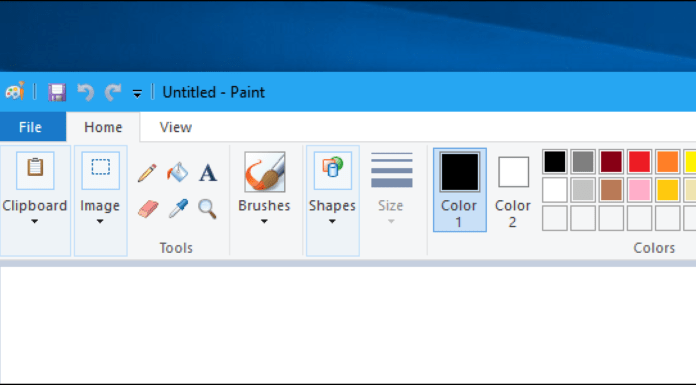The image size is (696, 385).
Task: Select the Magnifier tool
Action: (207, 209)
